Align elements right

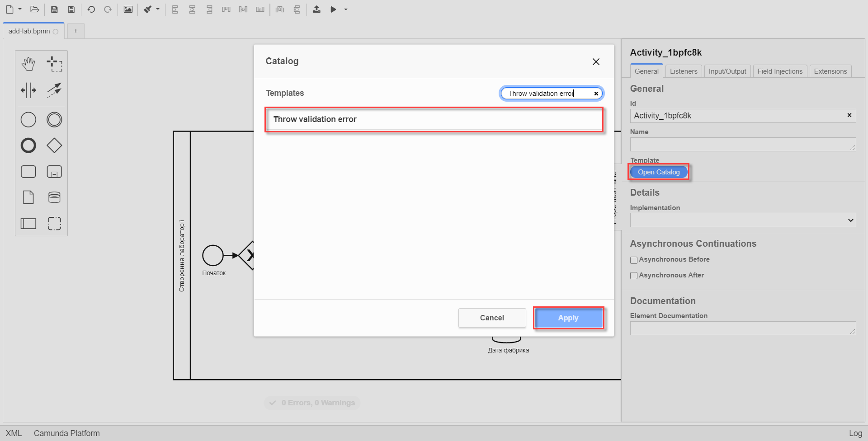209,9
